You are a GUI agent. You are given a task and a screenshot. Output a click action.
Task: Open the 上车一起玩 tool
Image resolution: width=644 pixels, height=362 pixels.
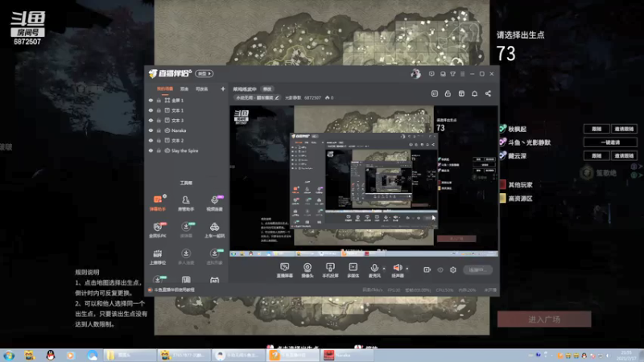(x=214, y=230)
